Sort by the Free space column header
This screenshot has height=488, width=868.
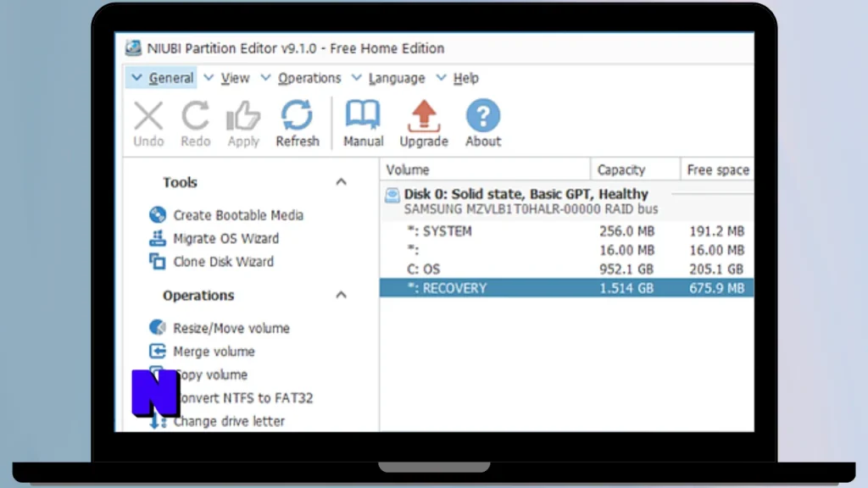pos(717,169)
